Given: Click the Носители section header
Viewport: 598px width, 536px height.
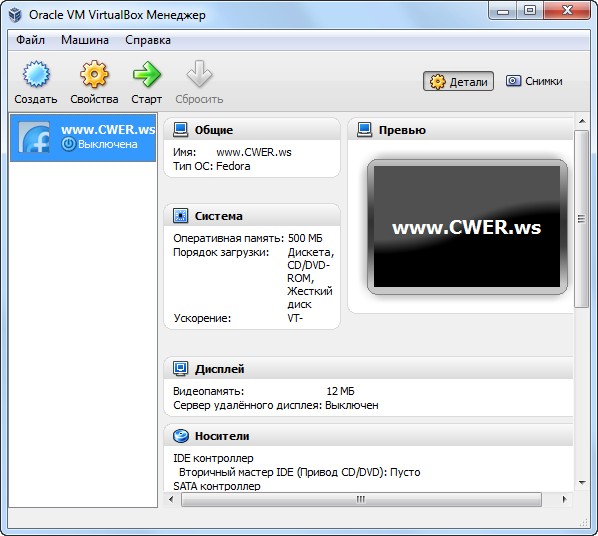Looking at the screenshot, I should point(368,436).
